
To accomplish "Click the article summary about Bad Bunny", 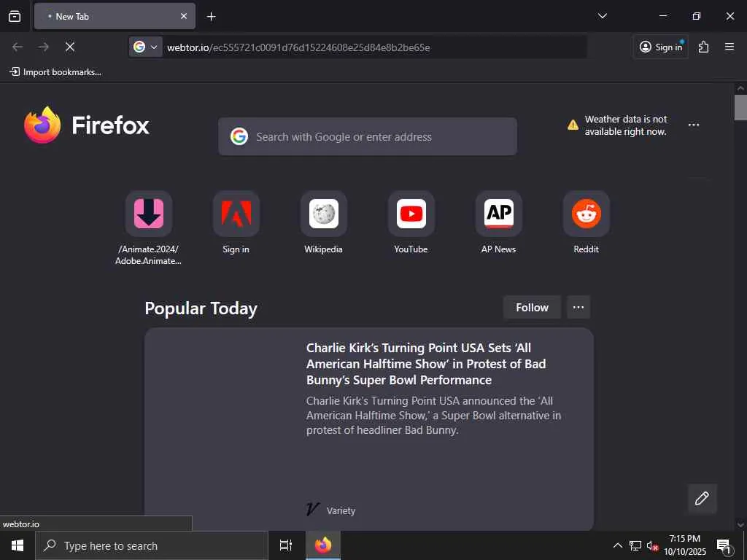I will (433, 415).
